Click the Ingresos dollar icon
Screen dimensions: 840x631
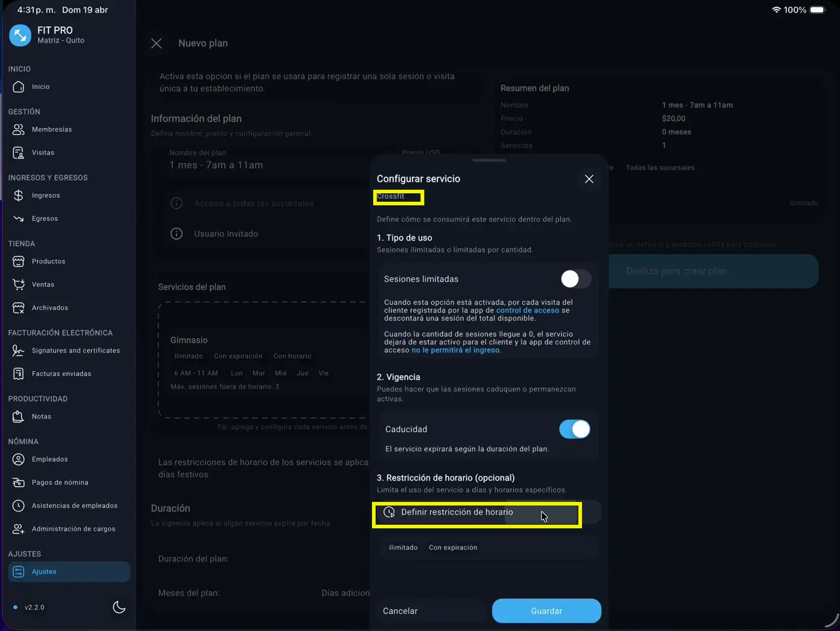point(19,196)
